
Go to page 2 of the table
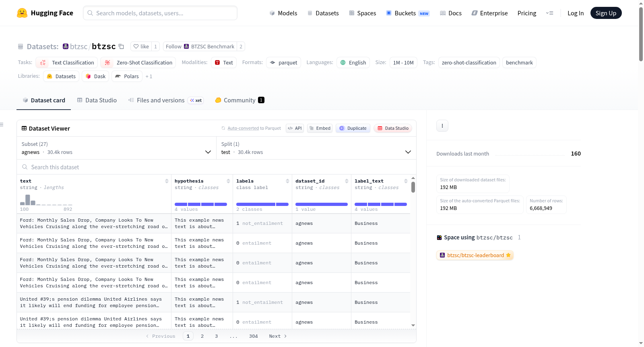pyautogui.click(x=202, y=336)
